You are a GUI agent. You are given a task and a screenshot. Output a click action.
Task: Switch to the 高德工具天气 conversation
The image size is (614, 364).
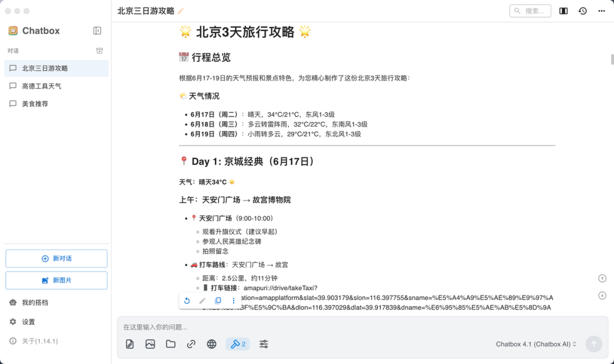coord(56,86)
